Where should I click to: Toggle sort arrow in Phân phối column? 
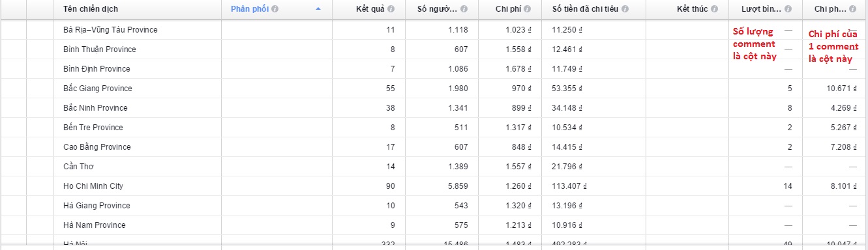(x=318, y=9)
